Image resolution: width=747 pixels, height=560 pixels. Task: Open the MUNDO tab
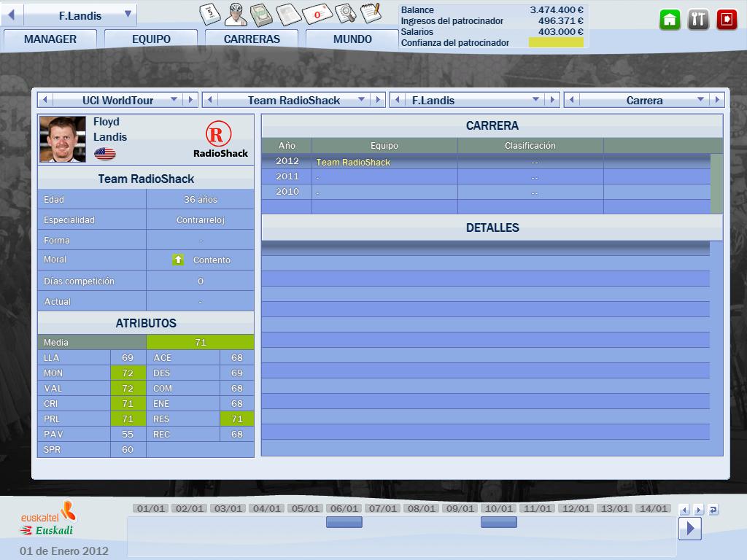[x=352, y=39]
